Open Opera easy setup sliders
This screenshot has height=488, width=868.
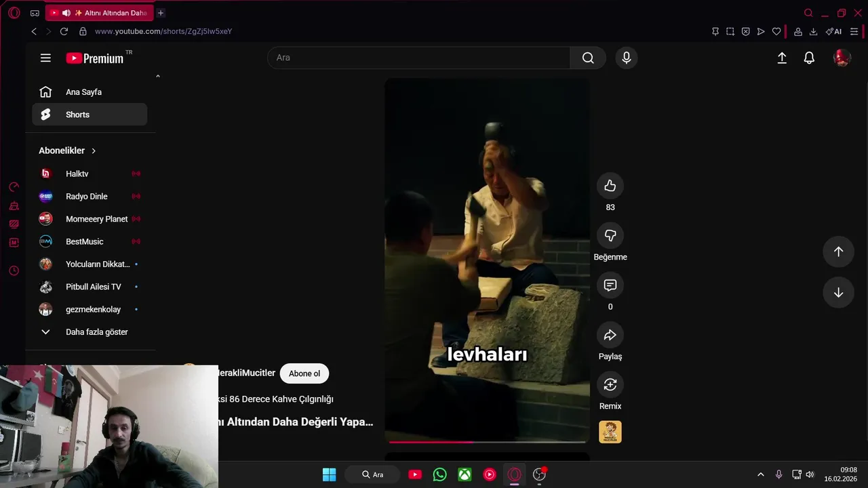point(854,31)
